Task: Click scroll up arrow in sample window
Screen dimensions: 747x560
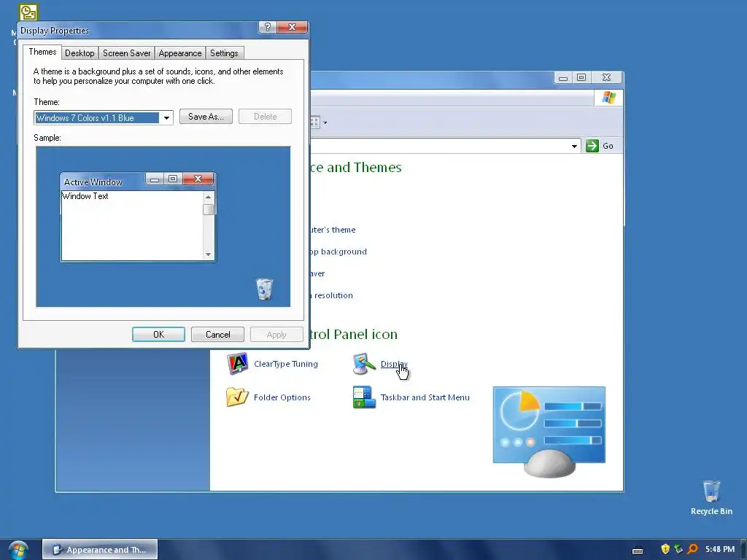Action: [208, 197]
